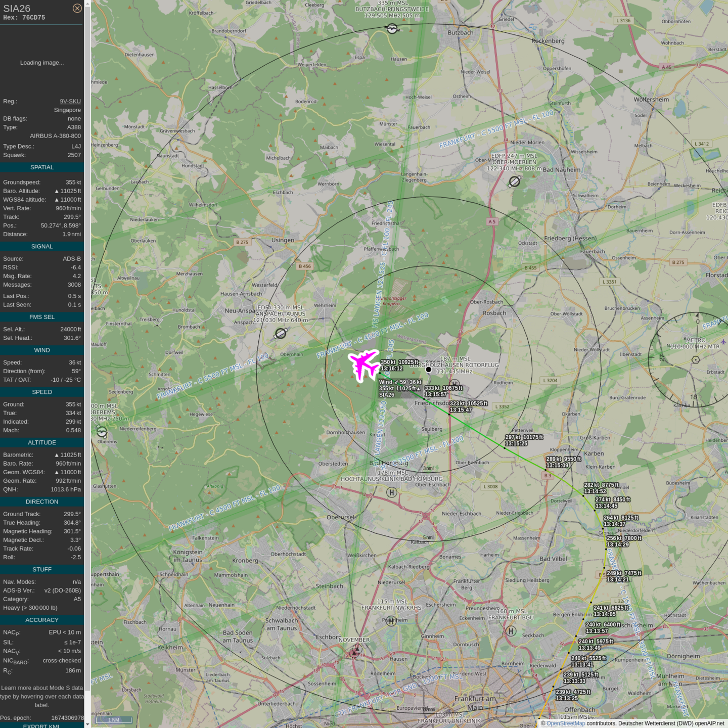This screenshot has height=728, width=728.
Task: Select the Ober-Mörlen EDFP airfield symbol
Action: (x=515, y=181)
